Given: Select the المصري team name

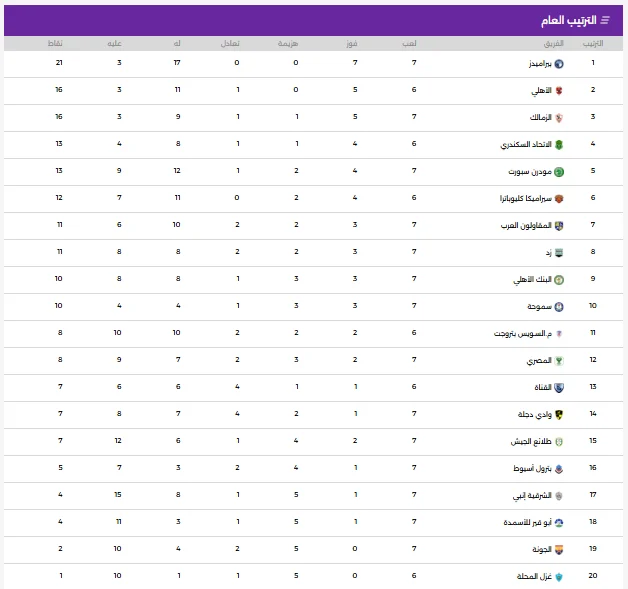Looking at the screenshot, I should click(539, 361).
